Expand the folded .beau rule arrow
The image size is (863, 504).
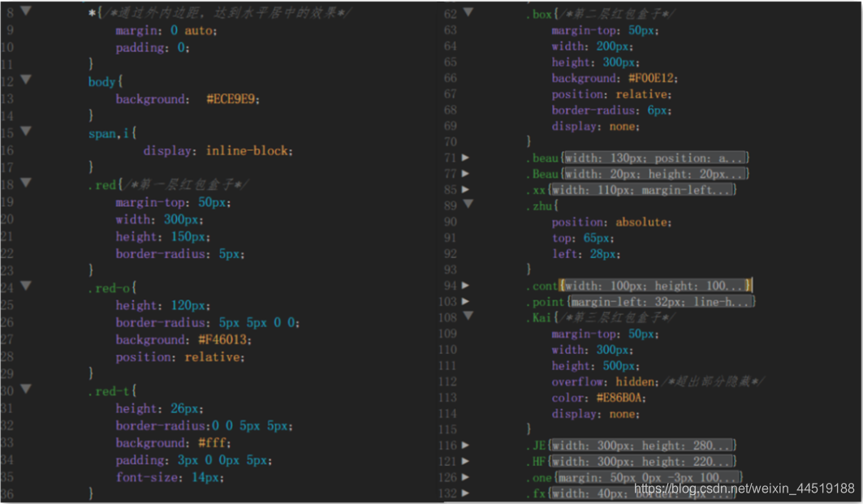pyautogui.click(x=466, y=157)
